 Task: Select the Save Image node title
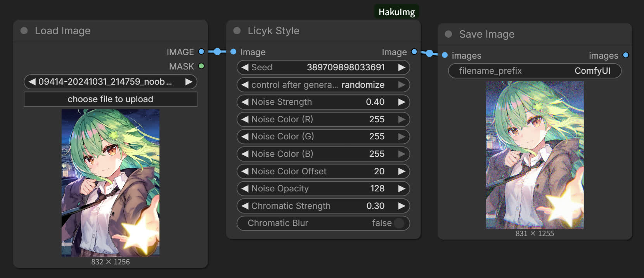[x=487, y=34]
